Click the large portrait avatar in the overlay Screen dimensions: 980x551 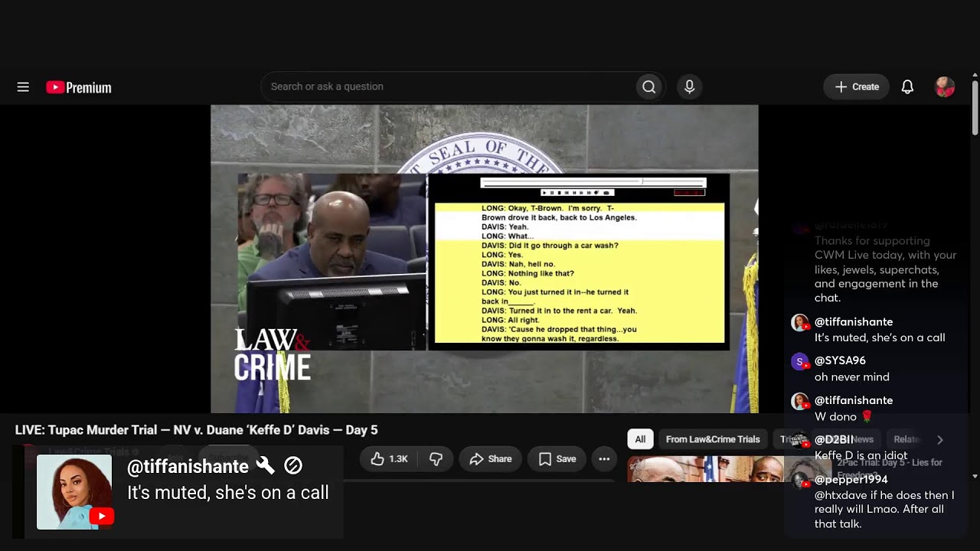point(74,491)
